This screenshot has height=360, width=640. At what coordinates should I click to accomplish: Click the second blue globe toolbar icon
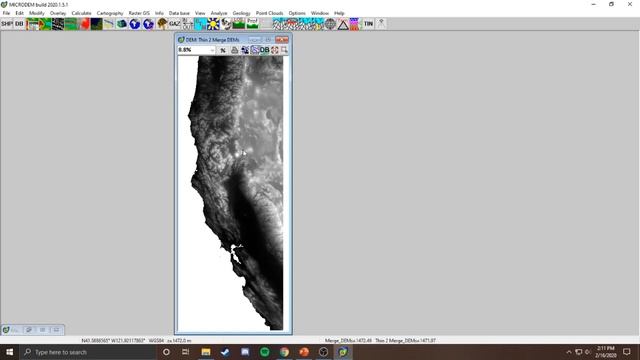coord(148,24)
